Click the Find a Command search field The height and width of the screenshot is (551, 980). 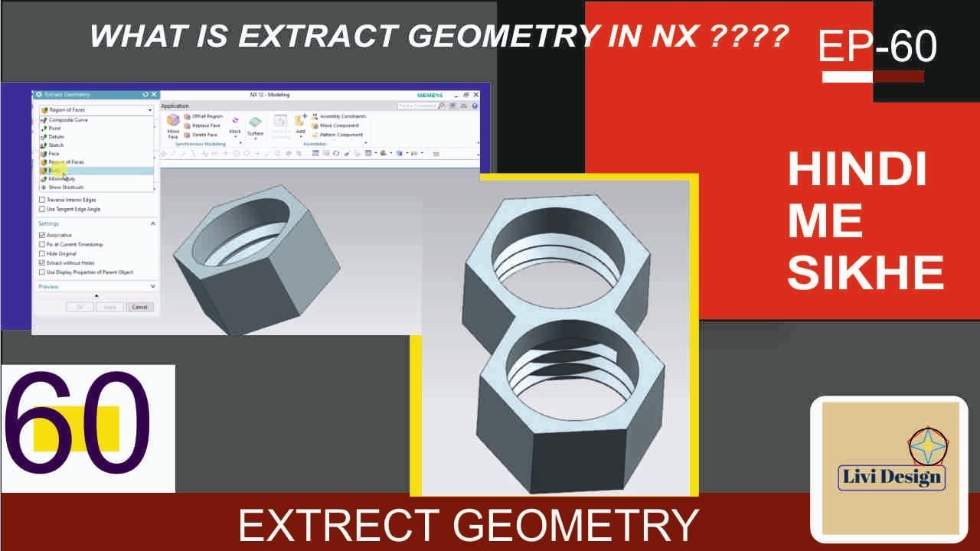tap(418, 106)
